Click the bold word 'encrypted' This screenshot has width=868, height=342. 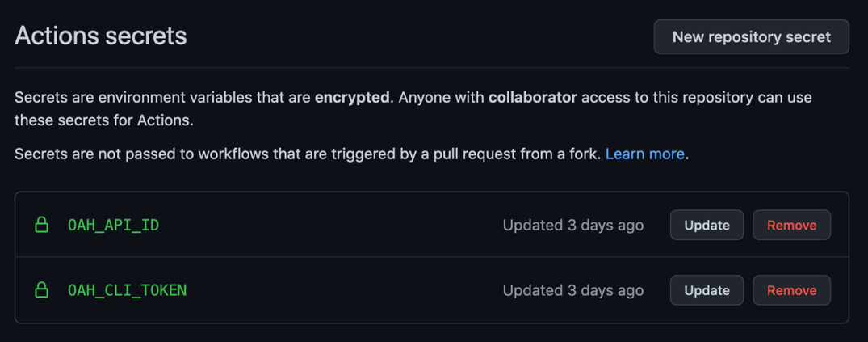click(352, 98)
